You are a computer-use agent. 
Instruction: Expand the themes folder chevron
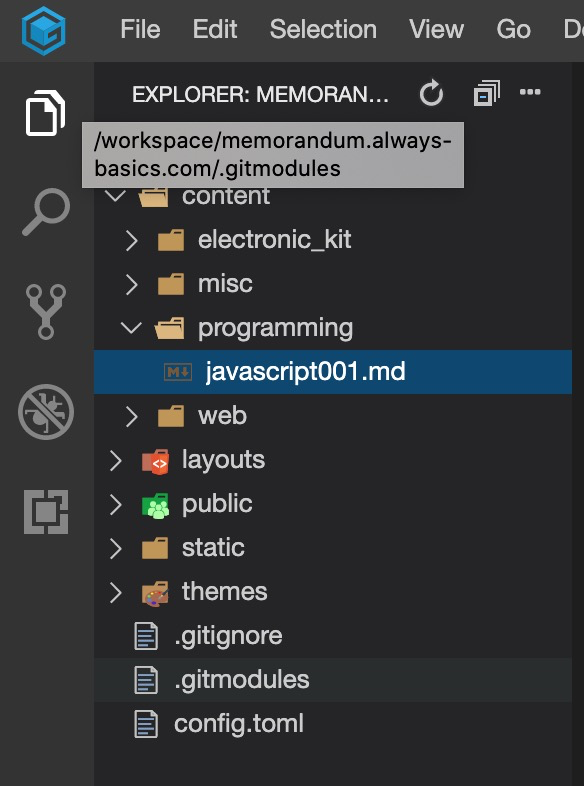(116, 593)
